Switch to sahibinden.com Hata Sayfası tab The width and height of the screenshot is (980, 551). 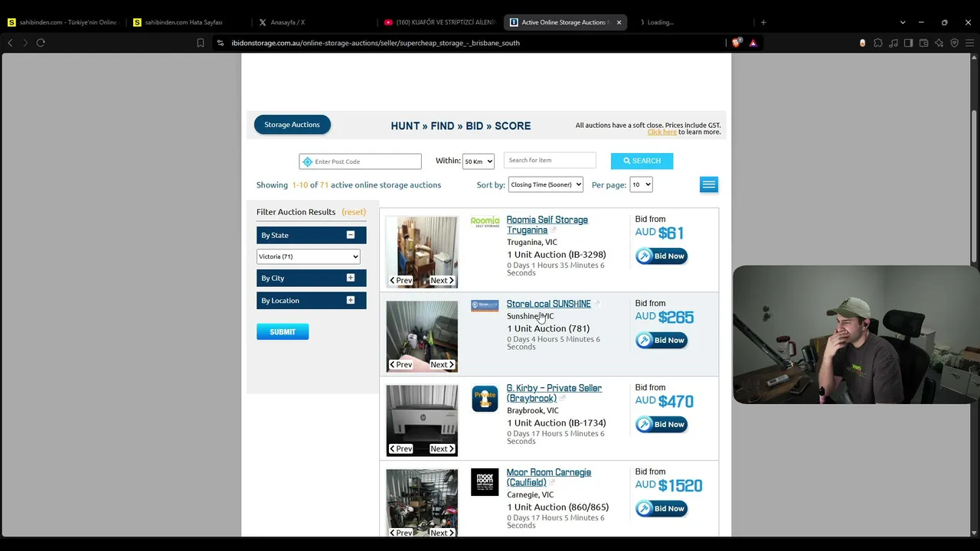coord(188,22)
